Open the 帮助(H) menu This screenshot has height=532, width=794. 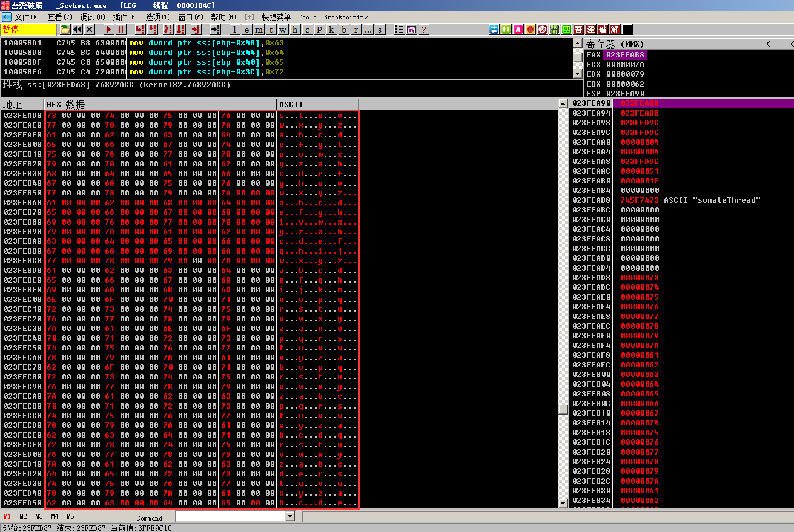(223, 17)
